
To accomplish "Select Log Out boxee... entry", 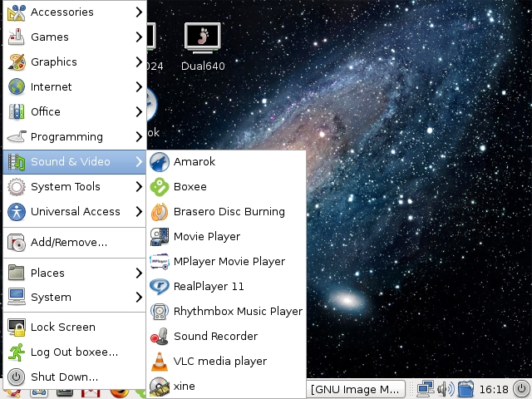I will [x=74, y=352].
